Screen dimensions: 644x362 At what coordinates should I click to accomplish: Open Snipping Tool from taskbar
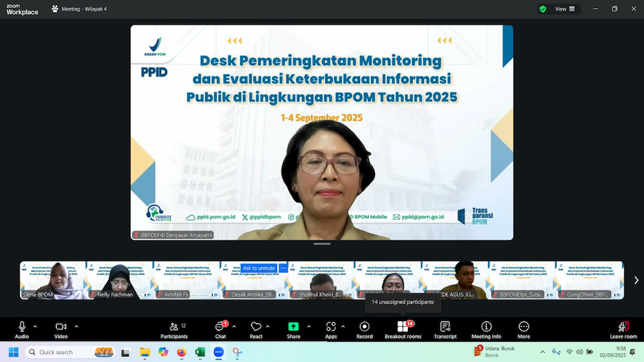237,352
